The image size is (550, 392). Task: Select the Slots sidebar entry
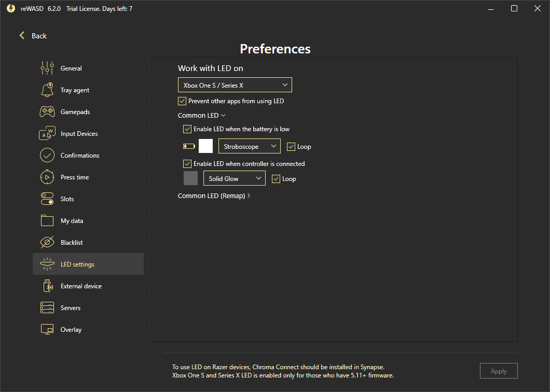(x=88, y=199)
